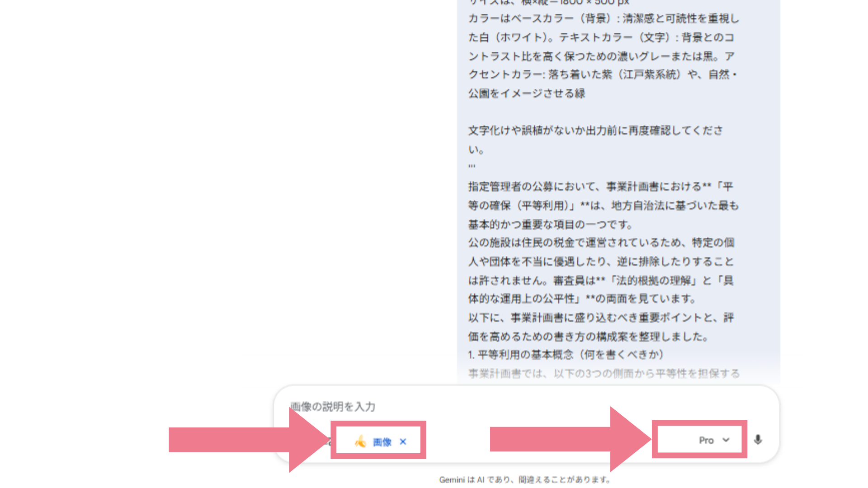Click the Gemini は AI であり disclaimer text
Screen dimensions: 868x488
click(524, 479)
